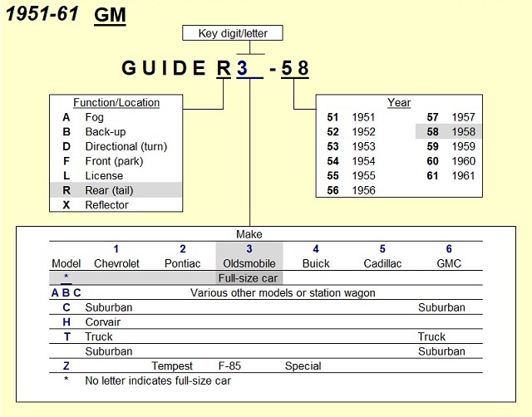Select year 1952 entry
The height and width of the screenshot is (417, 532).
click(351, 132)
